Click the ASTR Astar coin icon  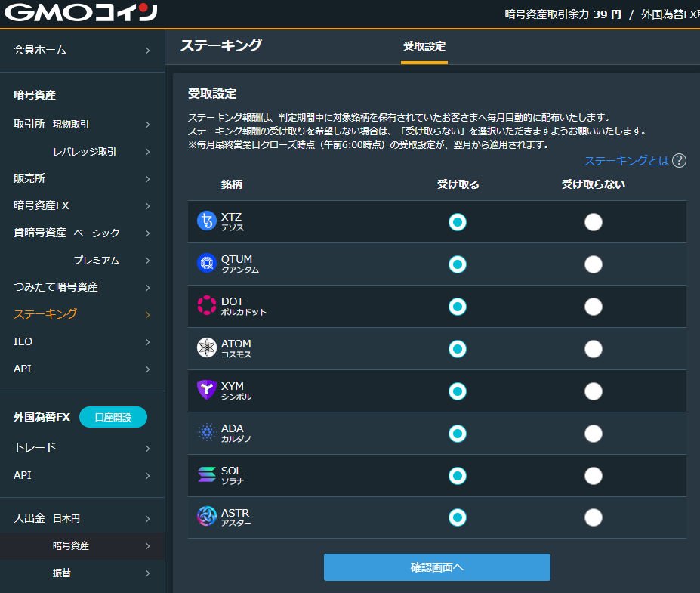207,516
